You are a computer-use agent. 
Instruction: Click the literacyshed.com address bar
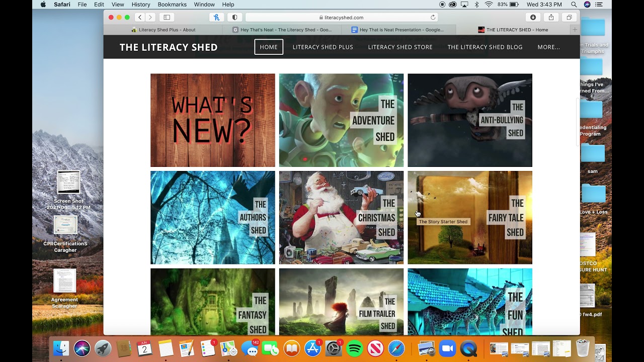click(341, 17)
